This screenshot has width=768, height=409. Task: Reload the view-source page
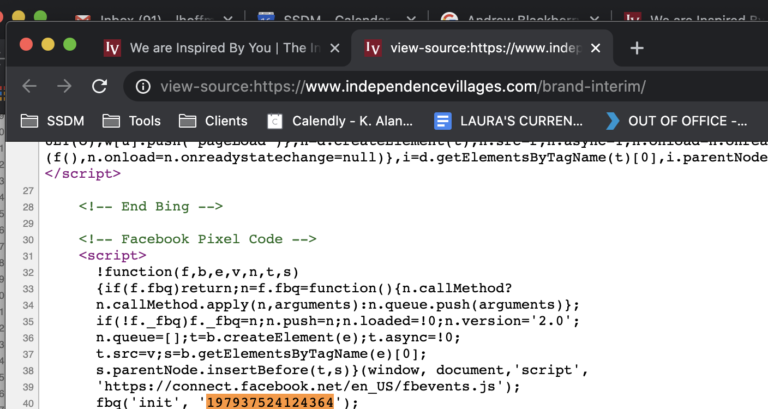tap(99, 87)
